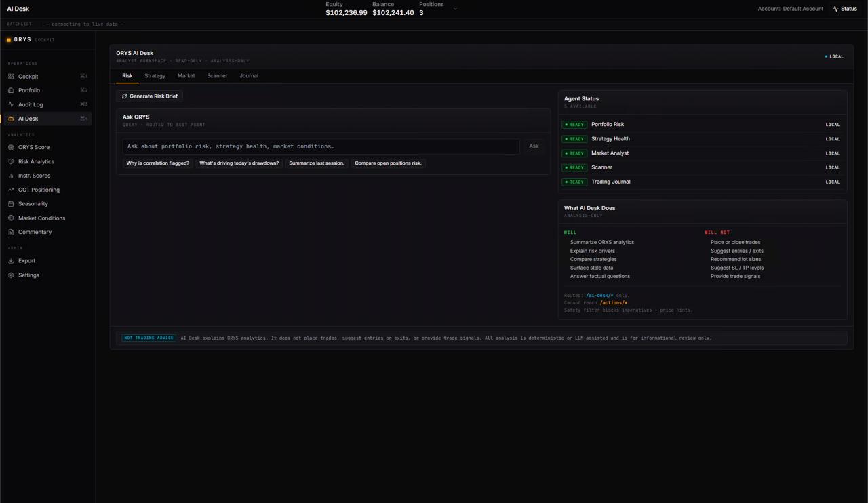Click Status activity icon in header
Screen dimensions: 868x503
[x=835, y=9]
